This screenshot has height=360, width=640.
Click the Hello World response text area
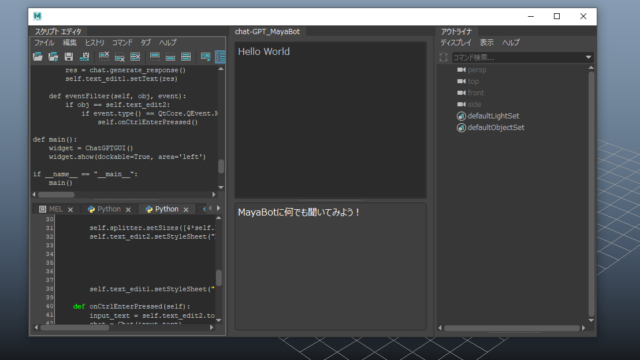pos(330,120)
